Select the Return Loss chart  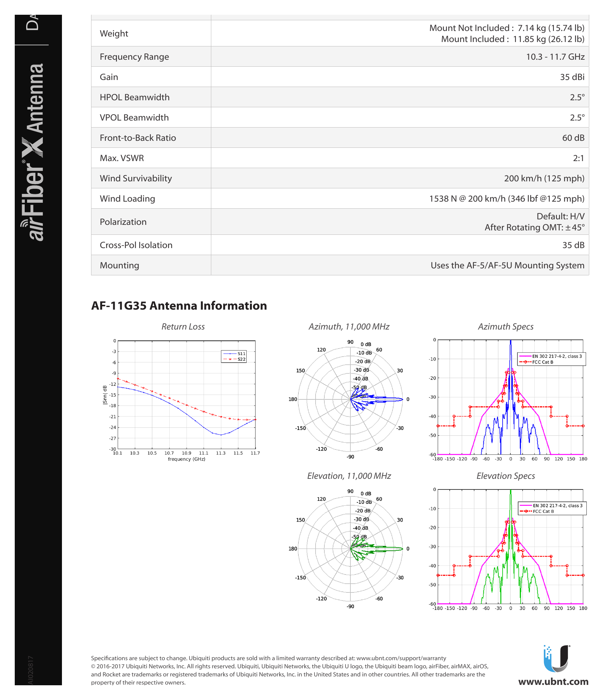pyautogui.click(x=181, y=400)
